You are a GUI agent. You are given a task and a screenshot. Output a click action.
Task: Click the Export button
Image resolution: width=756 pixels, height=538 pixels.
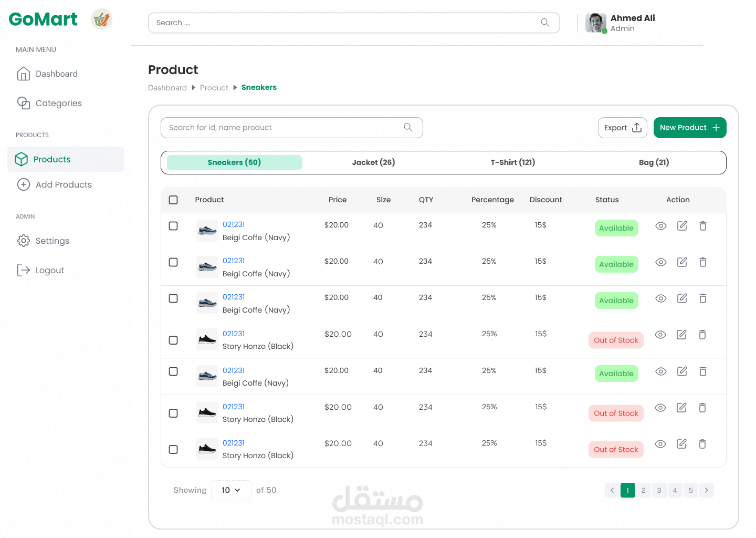tap(623, 128)
